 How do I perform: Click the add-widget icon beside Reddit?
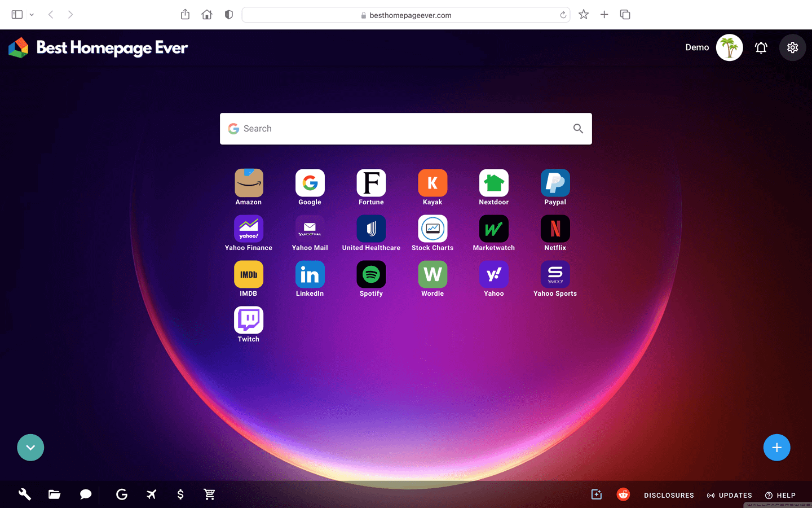pos(596,494)
